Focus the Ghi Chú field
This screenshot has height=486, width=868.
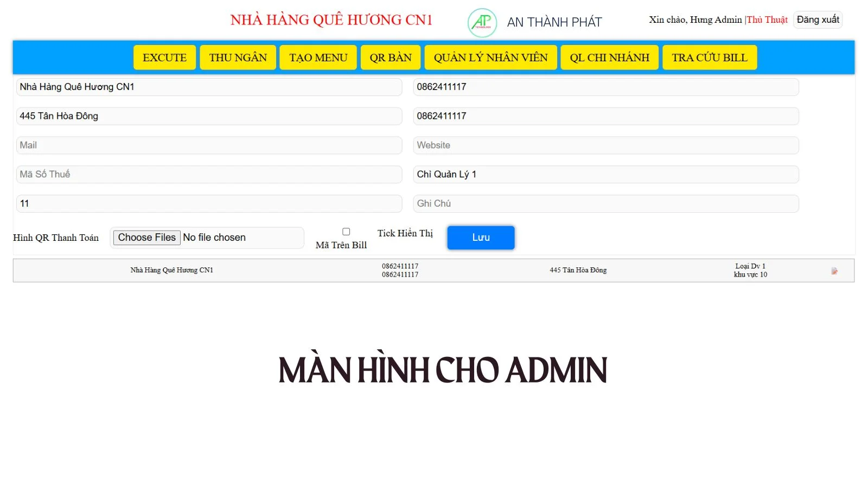(x=606, y=203)
